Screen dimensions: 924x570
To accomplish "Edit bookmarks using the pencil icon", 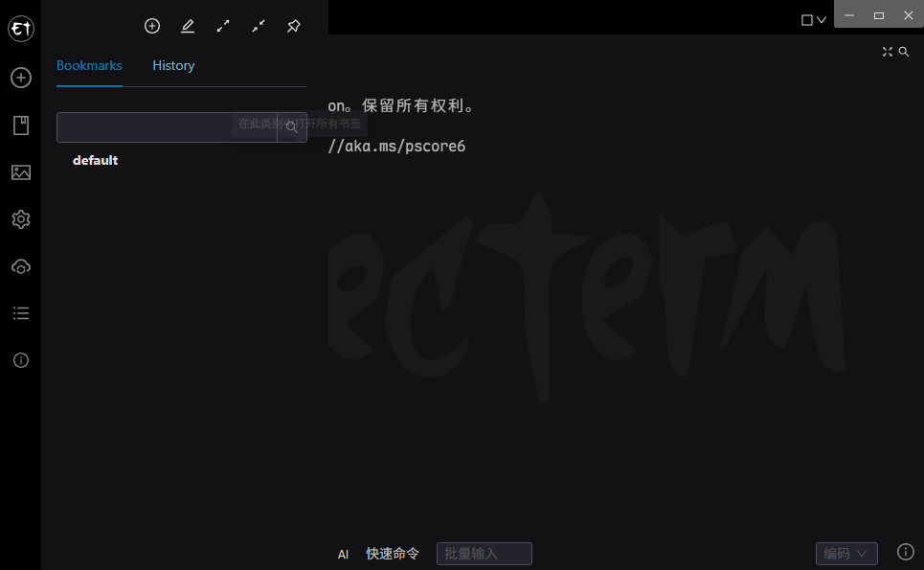I will [x=187, y=26].
